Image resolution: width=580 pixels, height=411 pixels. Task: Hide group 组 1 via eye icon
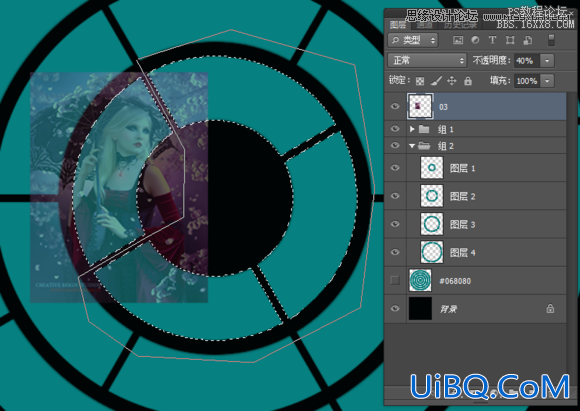click(x=395, y=129)
